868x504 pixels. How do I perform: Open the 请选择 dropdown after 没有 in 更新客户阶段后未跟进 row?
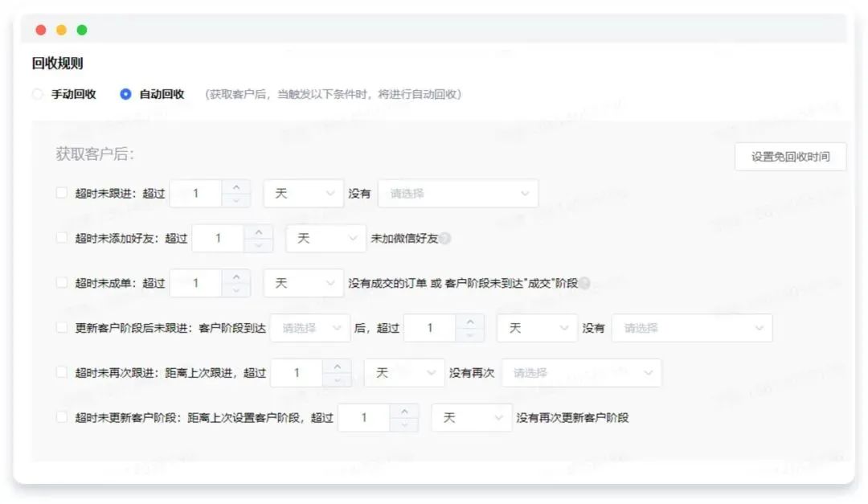tap(692, 328)
